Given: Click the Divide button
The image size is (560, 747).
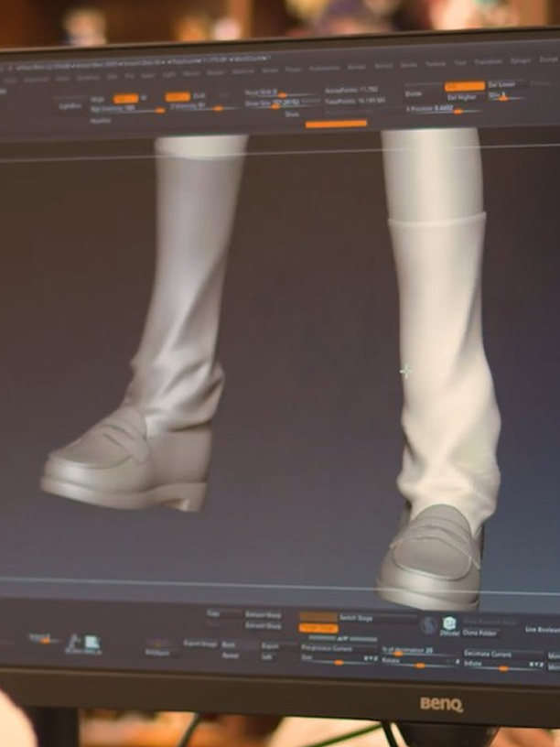Looking at the screenshot, I should tap(413, 94).
